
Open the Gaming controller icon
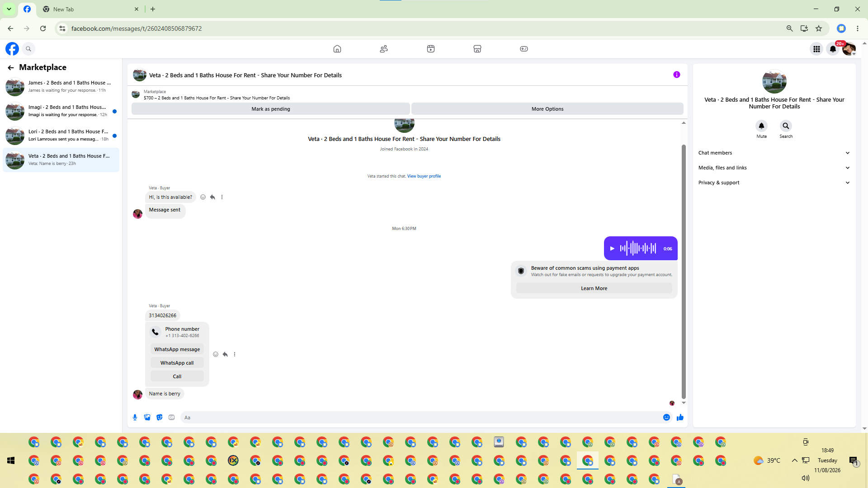[x=524, y=49]
